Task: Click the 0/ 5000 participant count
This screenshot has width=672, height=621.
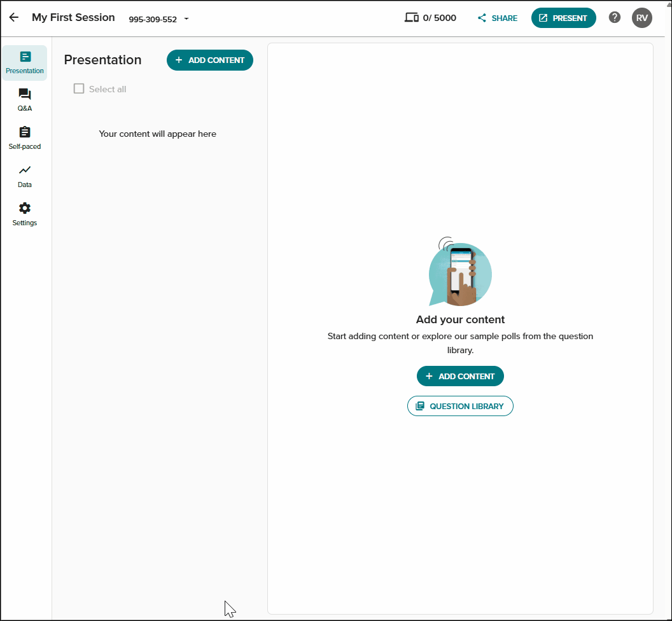Action: (439, 18)
